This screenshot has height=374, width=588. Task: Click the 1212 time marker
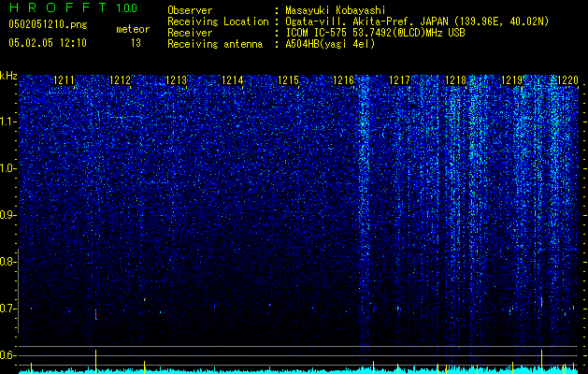[x=120, y=79]
